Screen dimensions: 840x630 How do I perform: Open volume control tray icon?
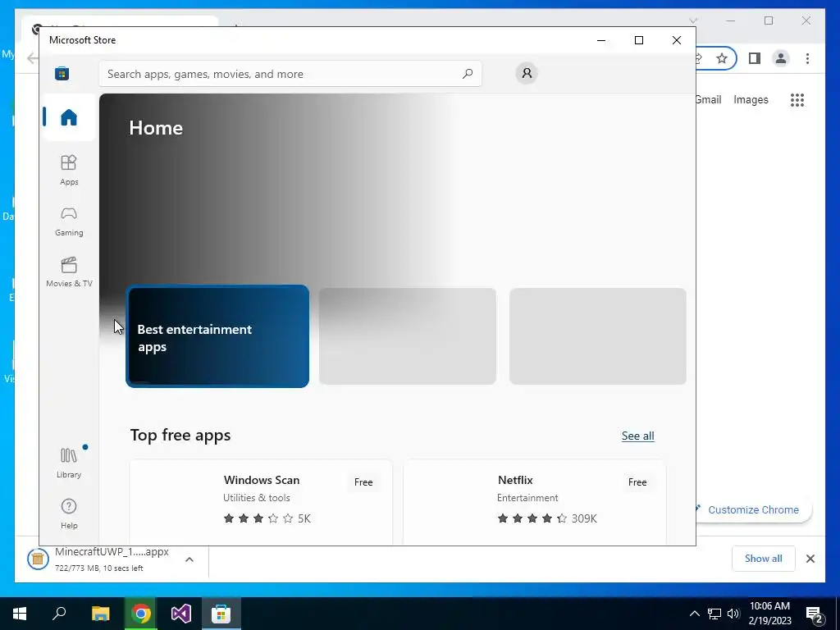(x=733, y=614)
